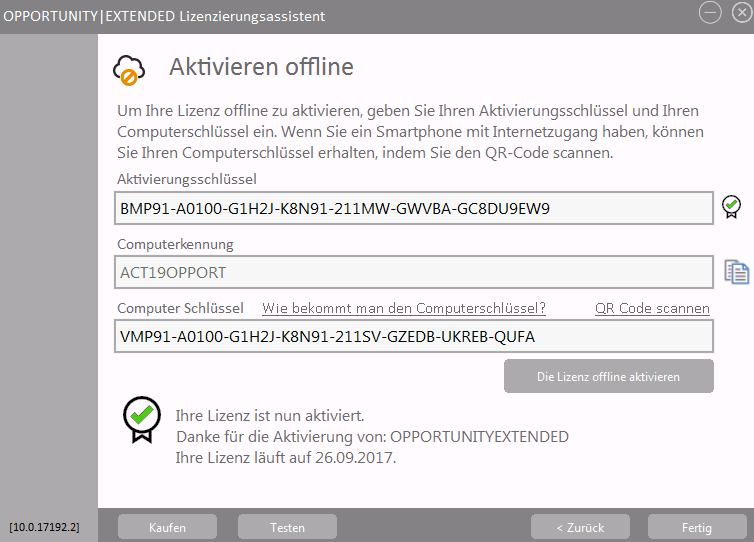Select the Computerkennung field with ACT19OPPORT
754x542 pixels.
[x=414, y=272]
